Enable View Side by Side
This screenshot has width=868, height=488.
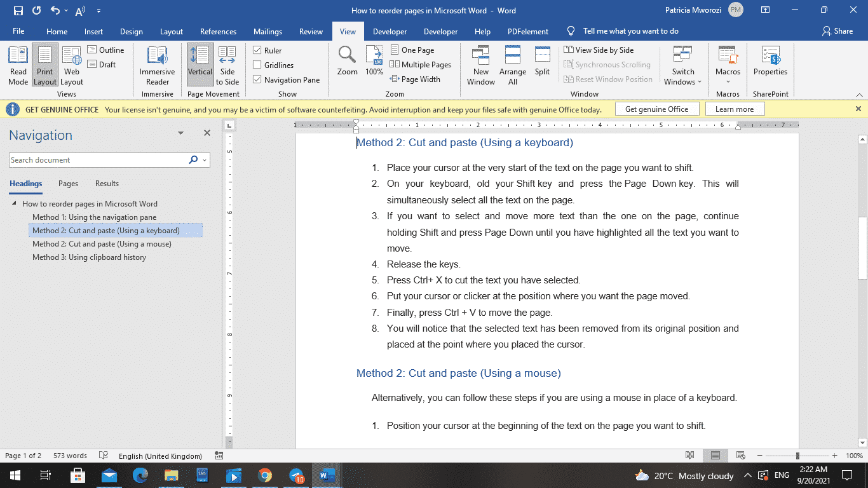point(599,50)
